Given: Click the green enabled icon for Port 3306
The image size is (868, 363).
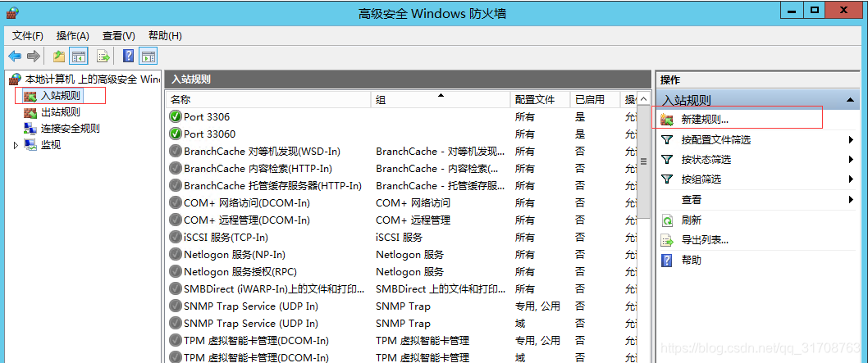Looking at the screenshot, I should click(175, 117).
